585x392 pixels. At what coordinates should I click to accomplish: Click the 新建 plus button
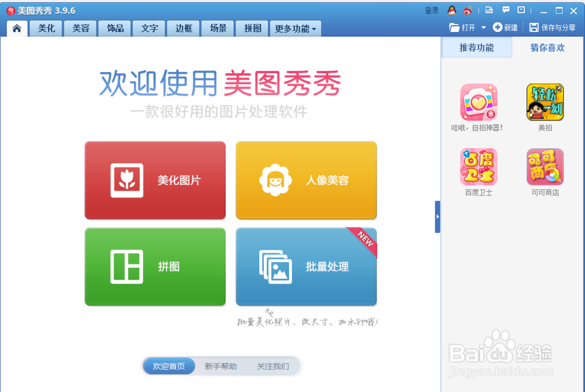click(x=505, y=27)
